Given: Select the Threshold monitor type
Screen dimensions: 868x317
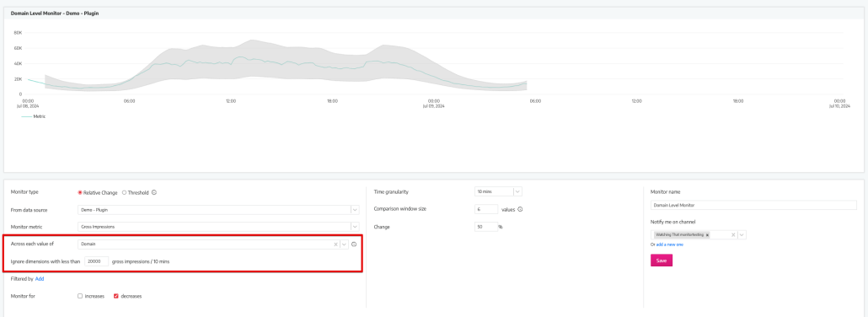Looking at the screenshot, I should [x=124, y=192].
